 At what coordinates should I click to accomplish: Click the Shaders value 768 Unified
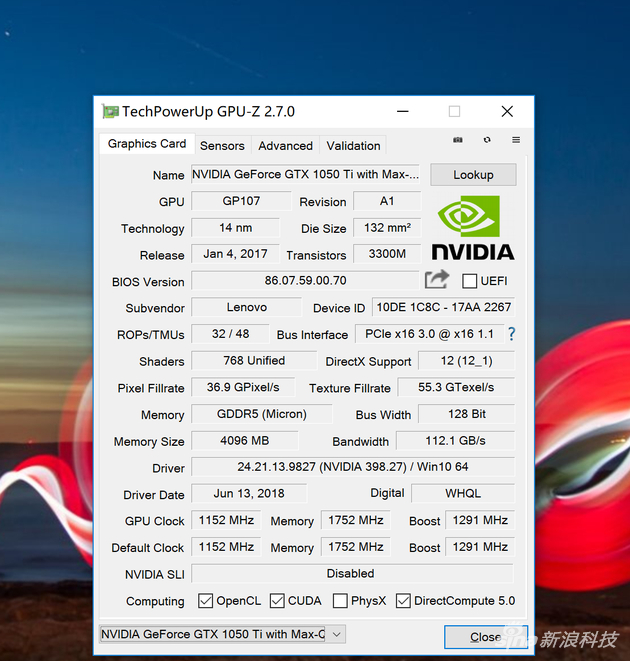point(254,360)
